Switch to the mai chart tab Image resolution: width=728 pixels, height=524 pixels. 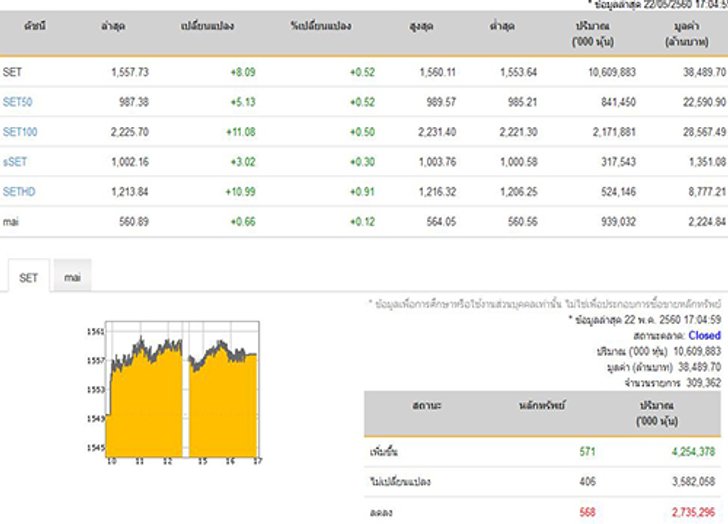tap(72, 277)
